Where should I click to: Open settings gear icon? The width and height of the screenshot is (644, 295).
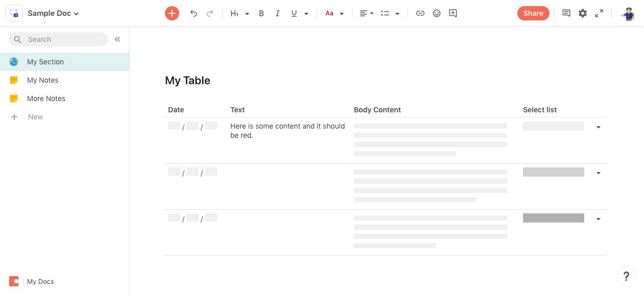[x=583, y=13]
